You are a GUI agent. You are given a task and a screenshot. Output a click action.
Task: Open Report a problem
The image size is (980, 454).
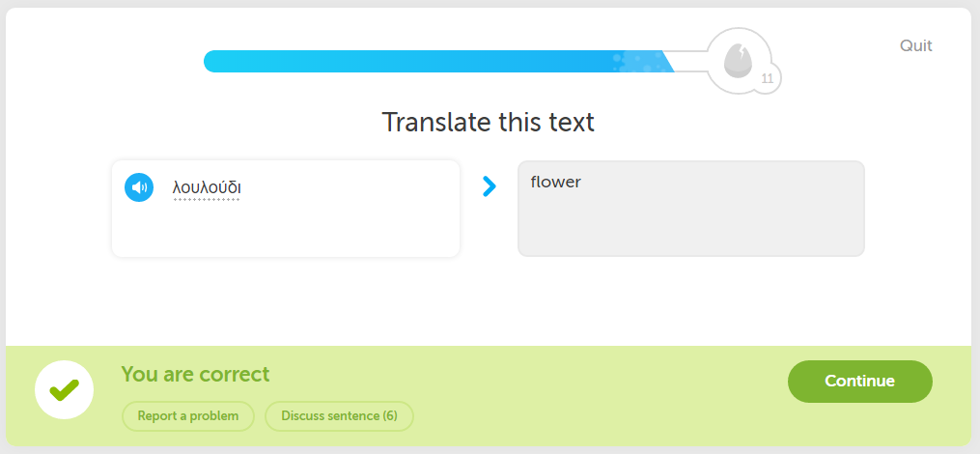[188, 416]
